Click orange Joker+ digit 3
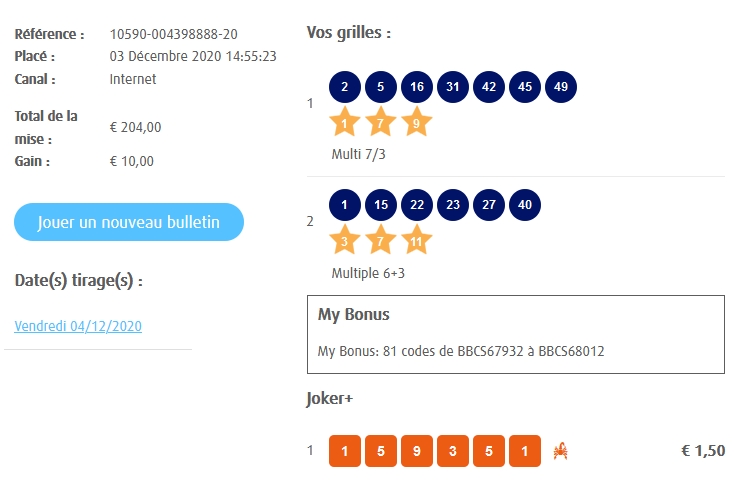 [453, 451]
